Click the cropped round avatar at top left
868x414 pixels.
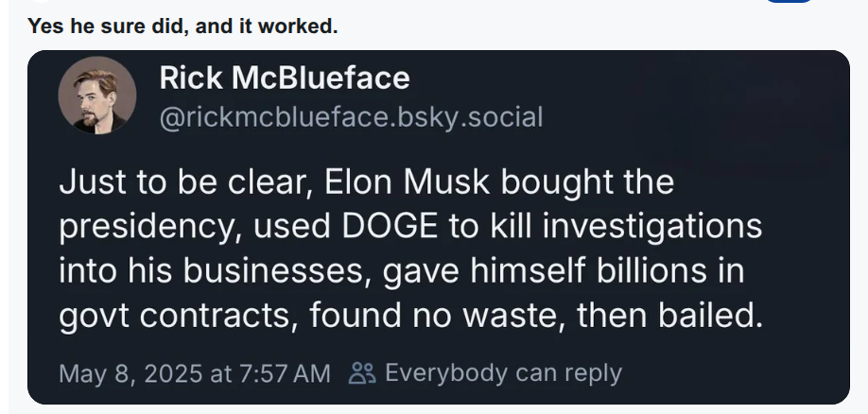point(42,1)
